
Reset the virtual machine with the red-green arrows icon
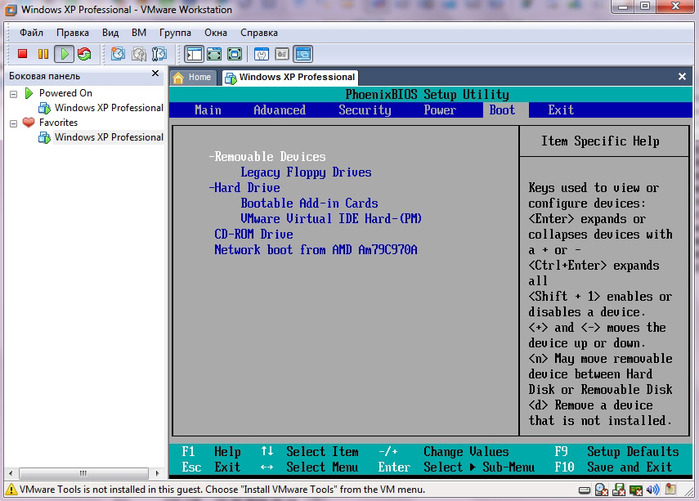point(84,54)
